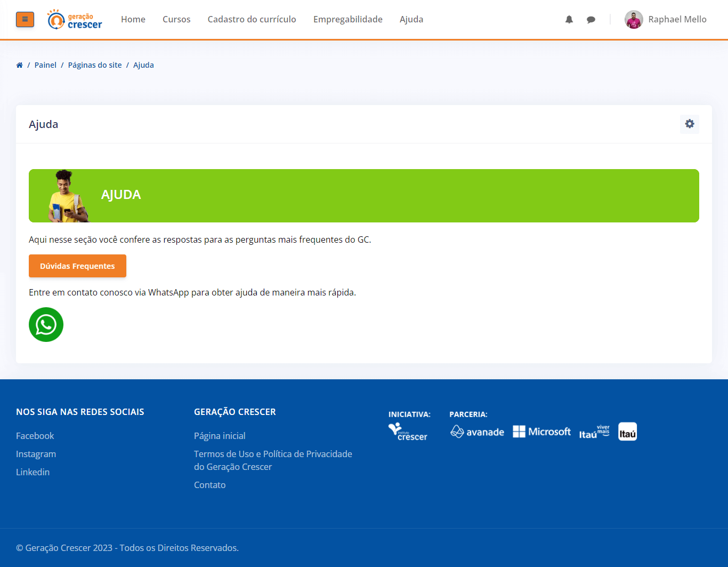Click the 'Aqui nesse seção você confere' sentence

[200, 239]
